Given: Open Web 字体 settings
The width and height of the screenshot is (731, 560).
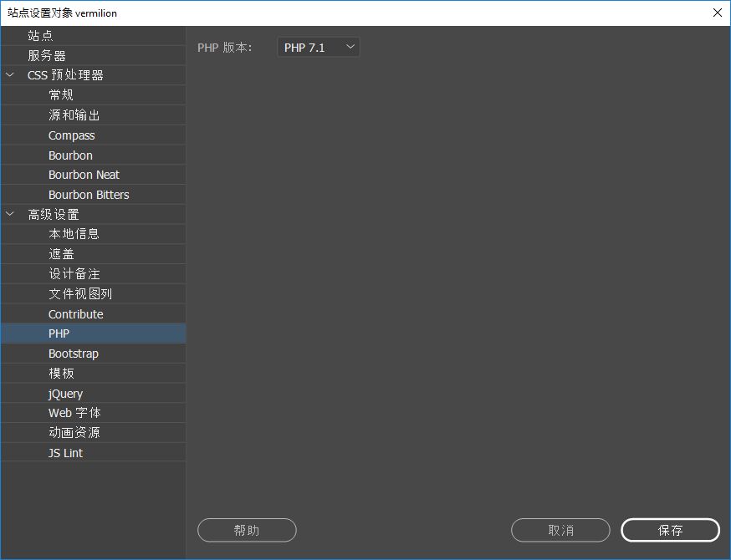Looking at the screenshot, I should click(93, 413).
